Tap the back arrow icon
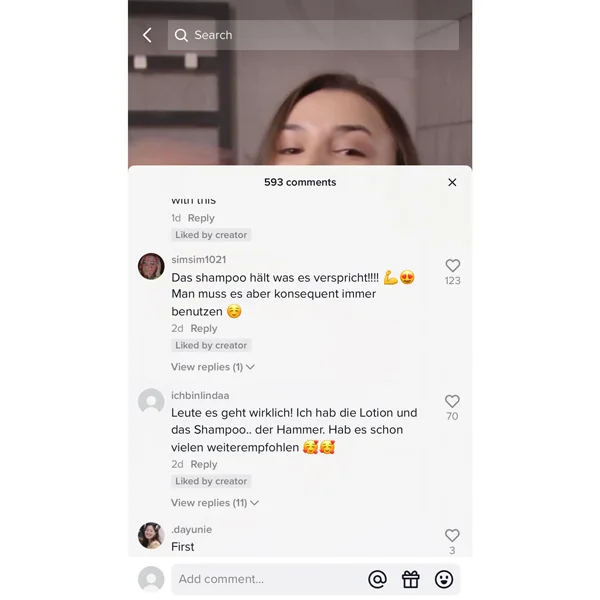The image size is (600, 600). coord(147,35)
